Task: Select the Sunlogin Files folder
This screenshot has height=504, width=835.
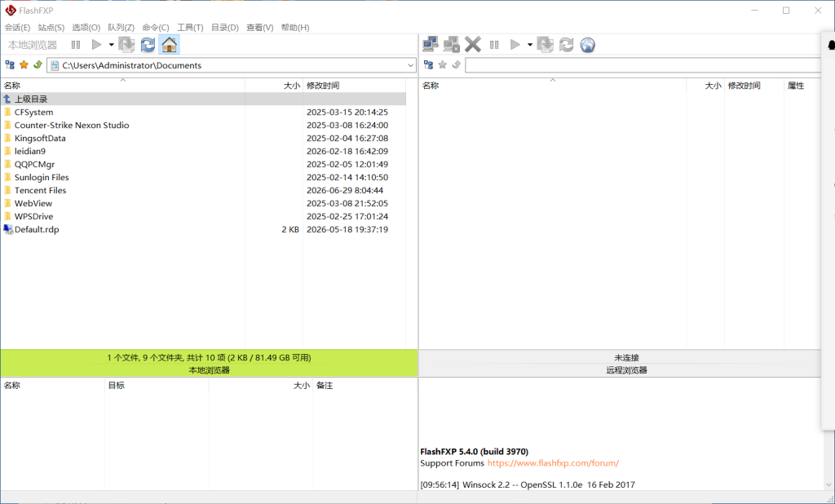Action: (203, 178)
